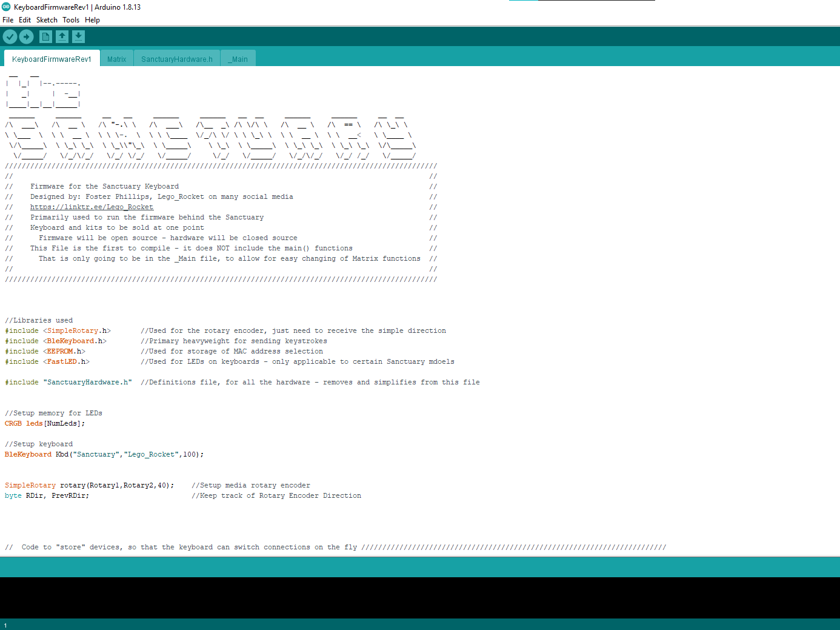Click the linktr.ee/Lego_Rocket link
The height and width of the screenshot is (630, 840).
(x=92, y=206)
